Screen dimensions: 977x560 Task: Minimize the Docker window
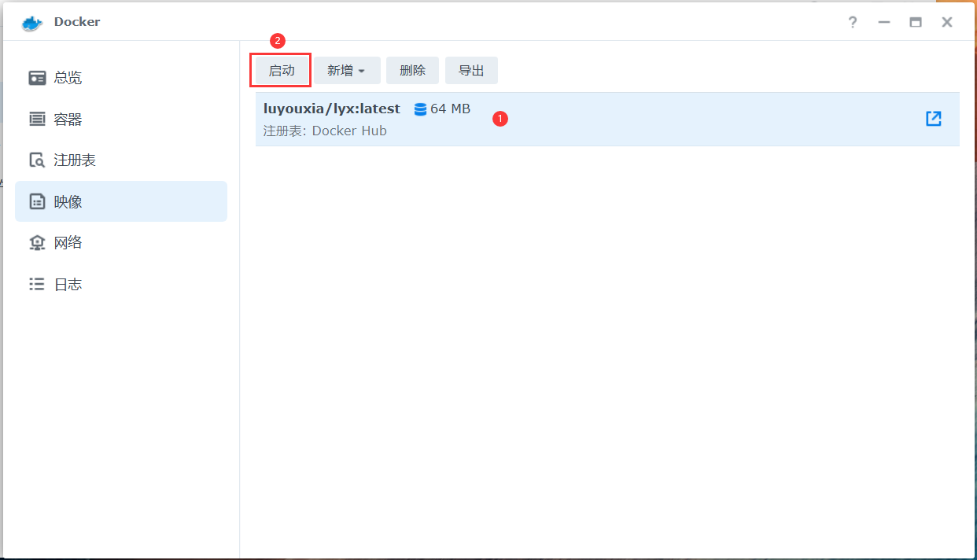pyautogui.click(x=884, y=22)
